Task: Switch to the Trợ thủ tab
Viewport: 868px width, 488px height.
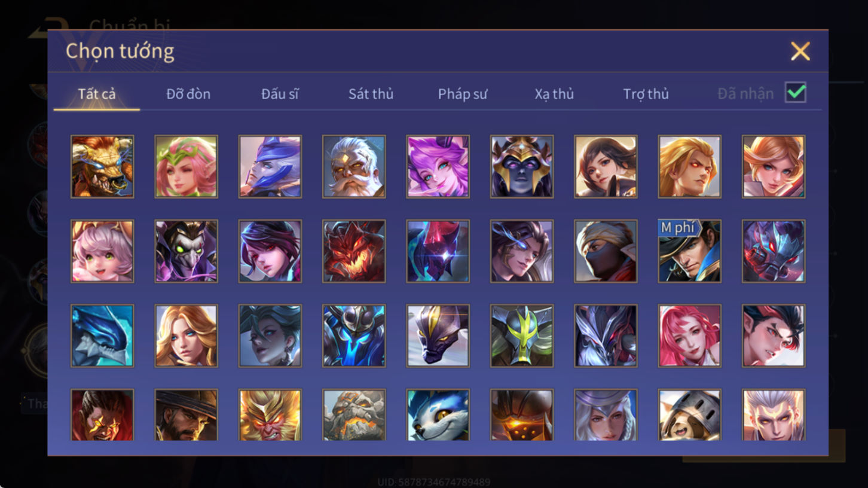Action: [x=646, y=94]
